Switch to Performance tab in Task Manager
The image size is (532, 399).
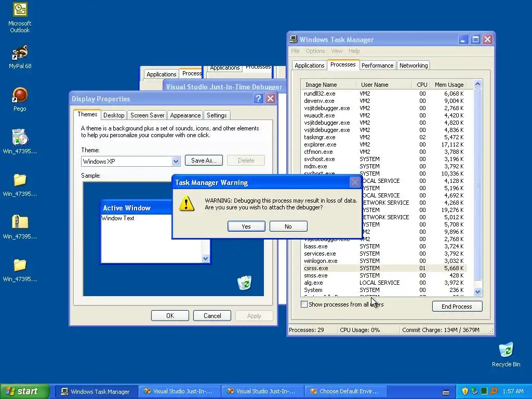tap(377, 65)
